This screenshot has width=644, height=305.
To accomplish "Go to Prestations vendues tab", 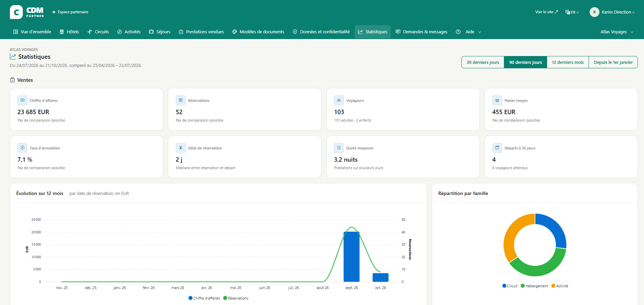I will (x=201, y=32).
